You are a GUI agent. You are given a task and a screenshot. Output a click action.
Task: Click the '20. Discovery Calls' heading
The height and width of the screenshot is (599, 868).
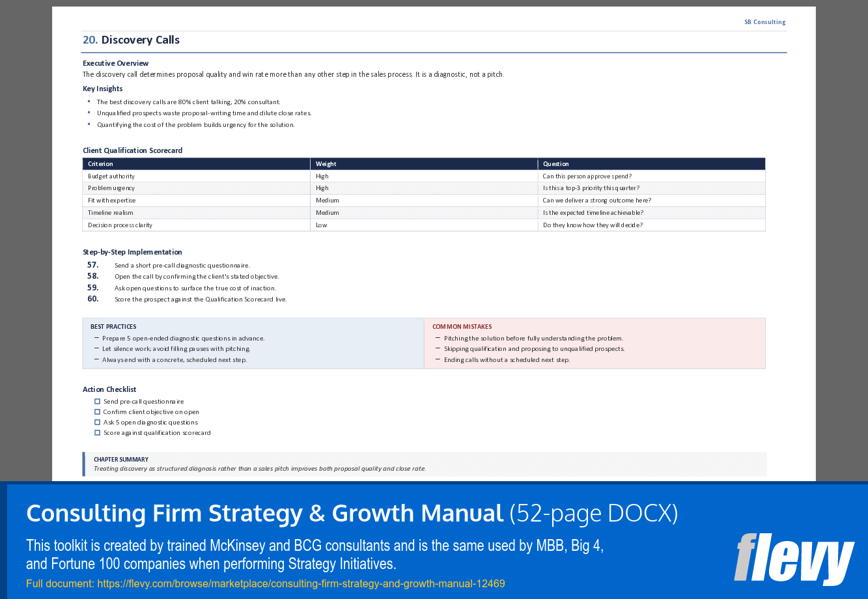pyautogui.click(x=131, y=40)
